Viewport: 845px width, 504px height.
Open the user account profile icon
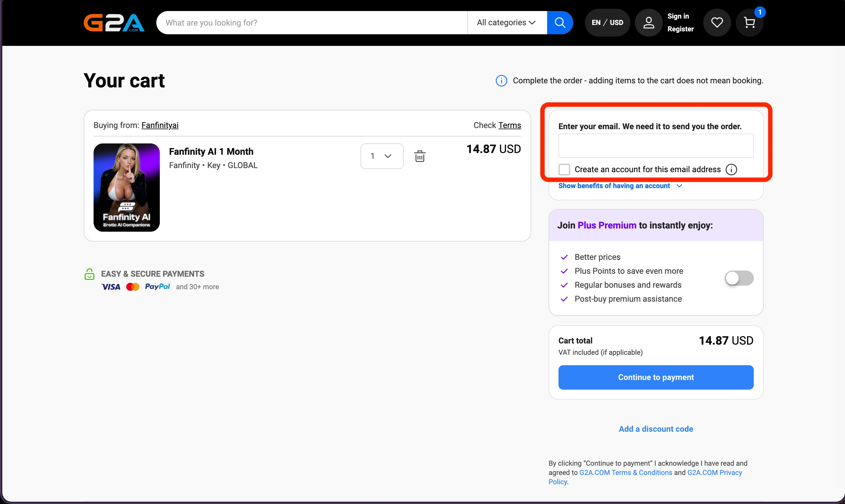click(x=649, y=23)
